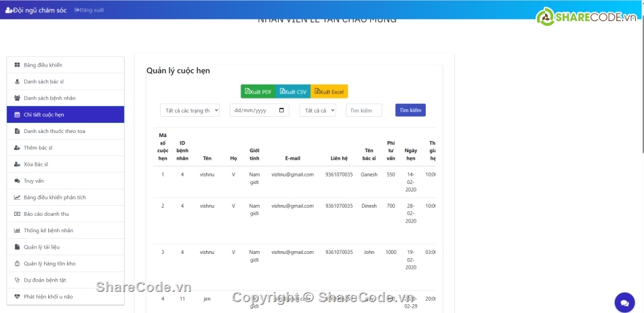Open Danh sách bác sĩ menu item

(65, 81)
